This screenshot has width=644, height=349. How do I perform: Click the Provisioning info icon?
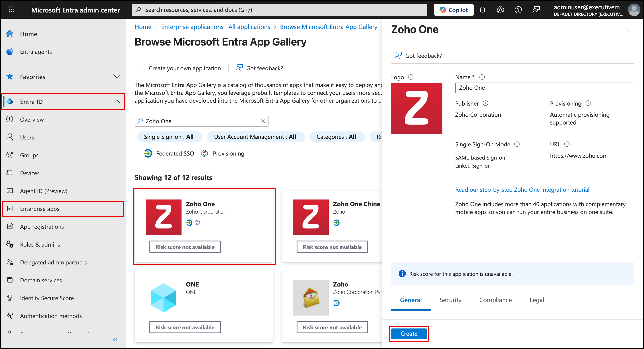(x=588, y=103)
